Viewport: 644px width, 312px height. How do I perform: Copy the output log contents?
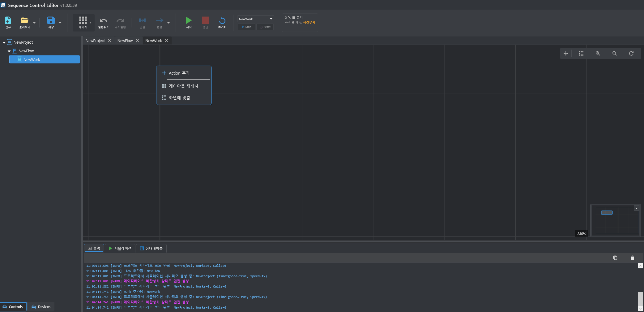pyautogui.click(x=615, y=258)
